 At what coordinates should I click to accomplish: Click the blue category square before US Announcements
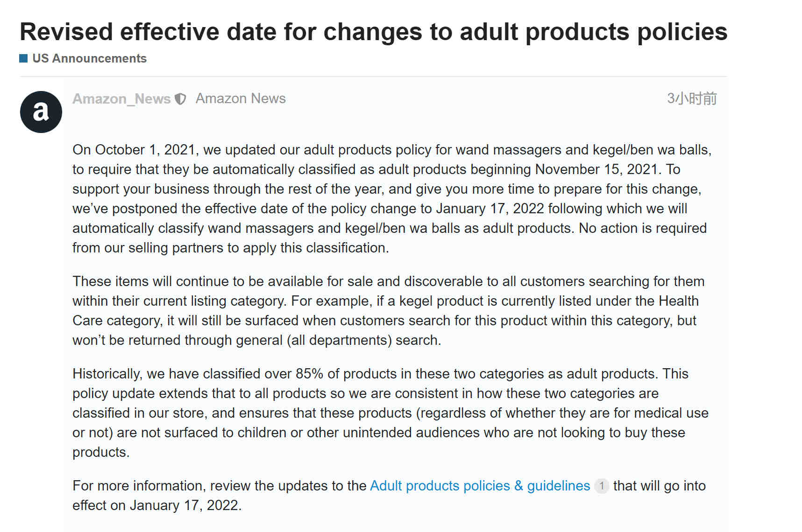(23, 58)
